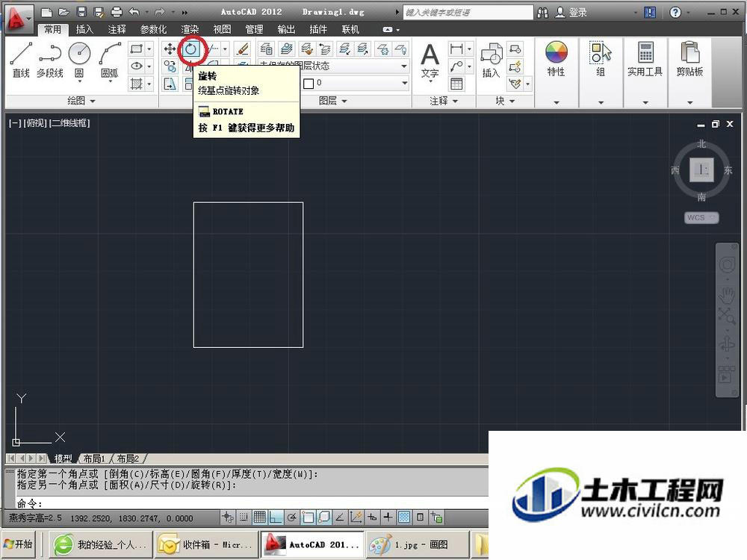Select the Circle (圆) tool
This screenshot has width=747, height=560.
click(x=79, y=60)
